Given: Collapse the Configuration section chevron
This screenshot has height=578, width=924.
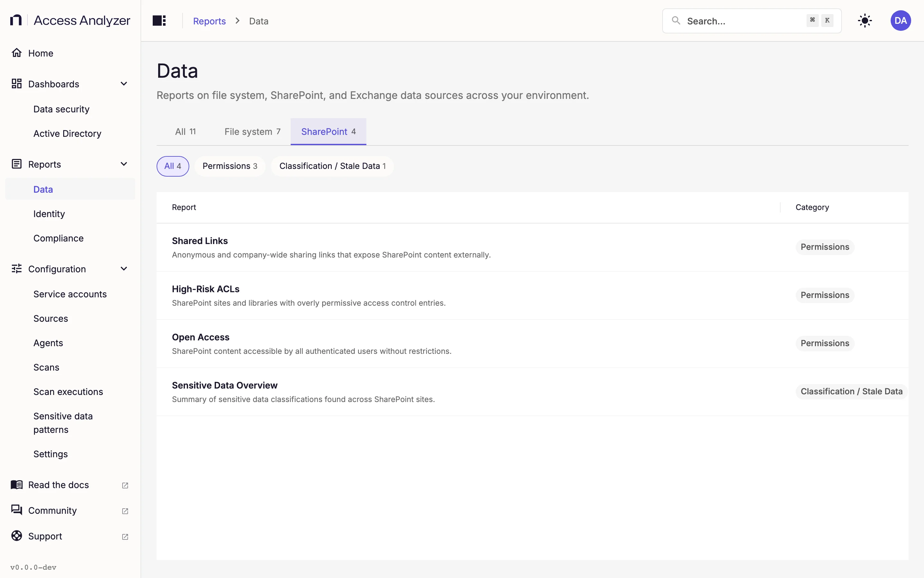Looking at the screenshot, I should (x=124, y=269).
